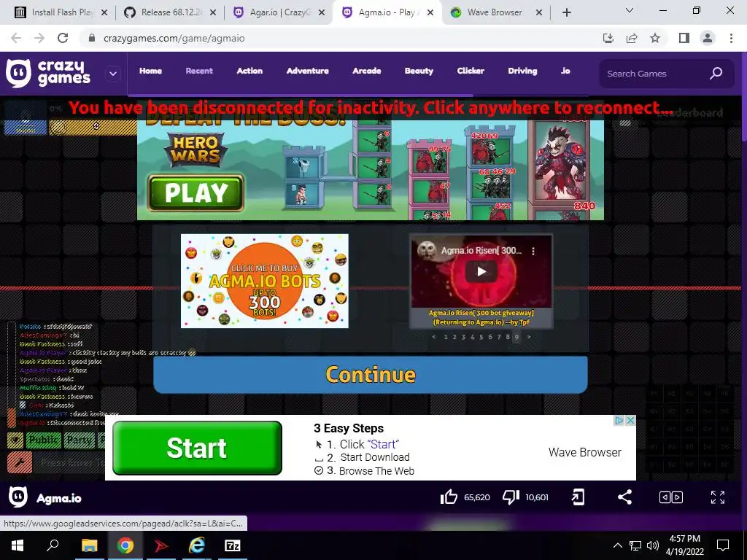747x560 pixels.
Task: Open the Recent category
Action: coord(199,71)
